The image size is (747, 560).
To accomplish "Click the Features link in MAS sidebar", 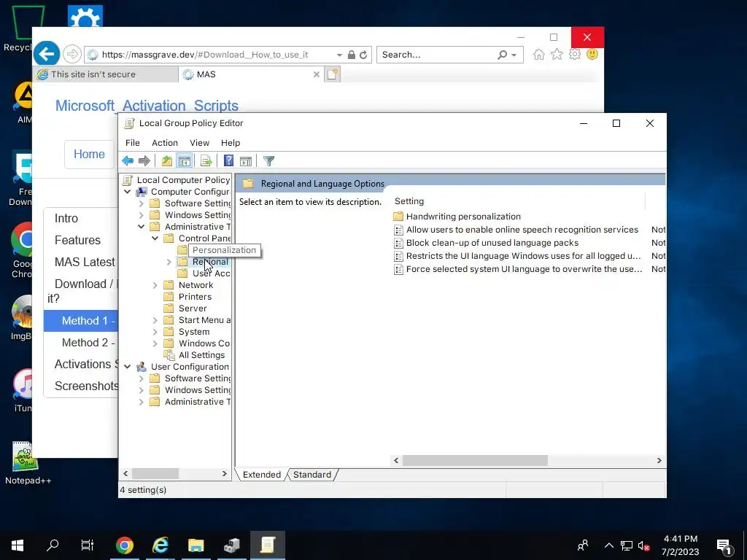I will [x=77, y=240].
